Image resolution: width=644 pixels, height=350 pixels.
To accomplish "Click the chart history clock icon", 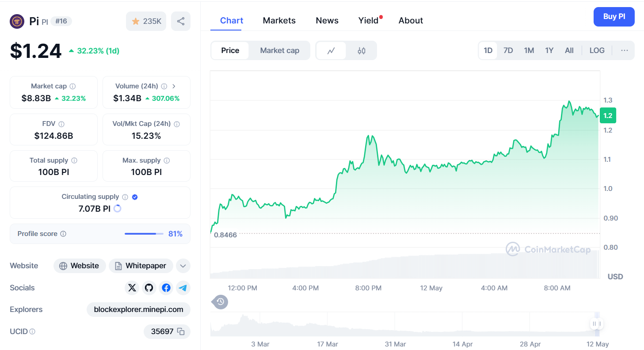I will [220, 302].
